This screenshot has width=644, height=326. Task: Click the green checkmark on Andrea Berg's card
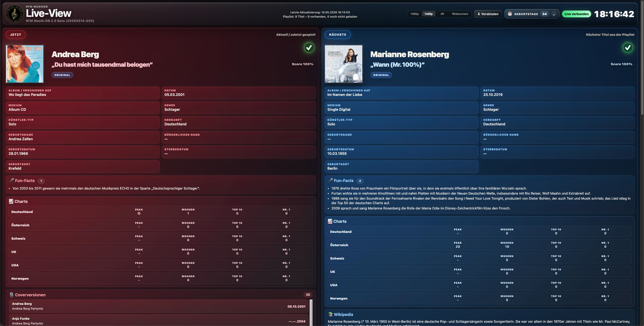pyautogui.click(x=309, y=48)
